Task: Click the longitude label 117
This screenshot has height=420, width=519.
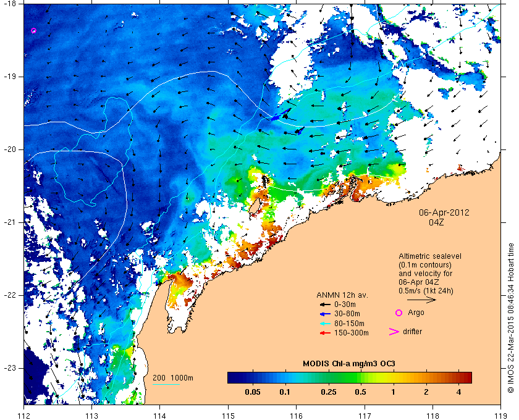Action: (365, 415)
